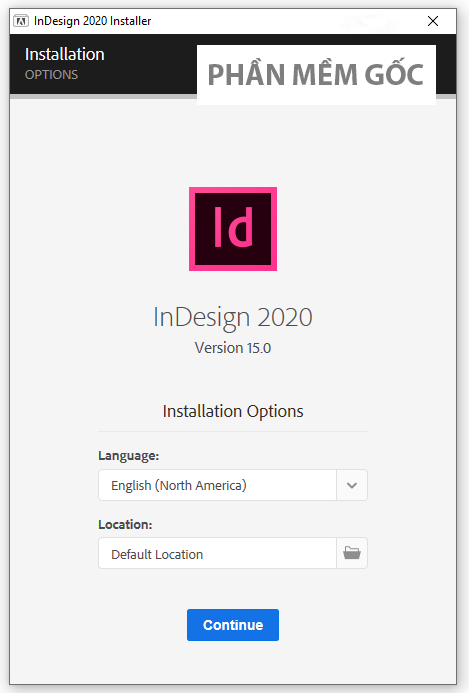The image size is (469, 693).
Task: Click the "InDesign 2020 Installer" window title
Action: click(x=92, y=21)
